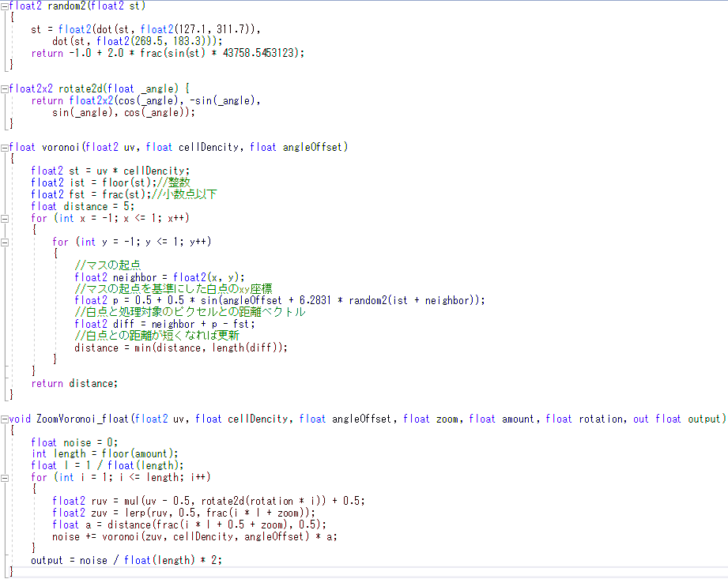Click 'random2' in the first function signature
Screen dimensions: 728x579
[x=67, y=6]
